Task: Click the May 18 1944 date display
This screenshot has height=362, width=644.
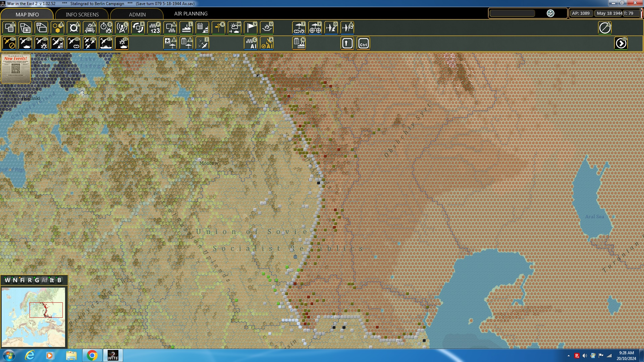Action: coord(609,13)
